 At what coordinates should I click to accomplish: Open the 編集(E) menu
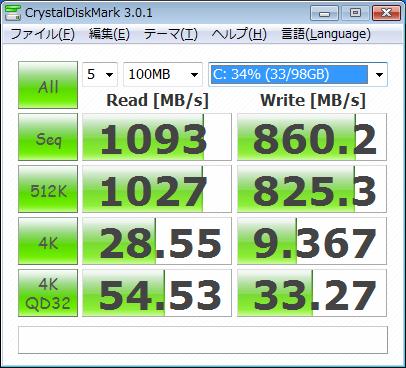click(x=109, y=34)
